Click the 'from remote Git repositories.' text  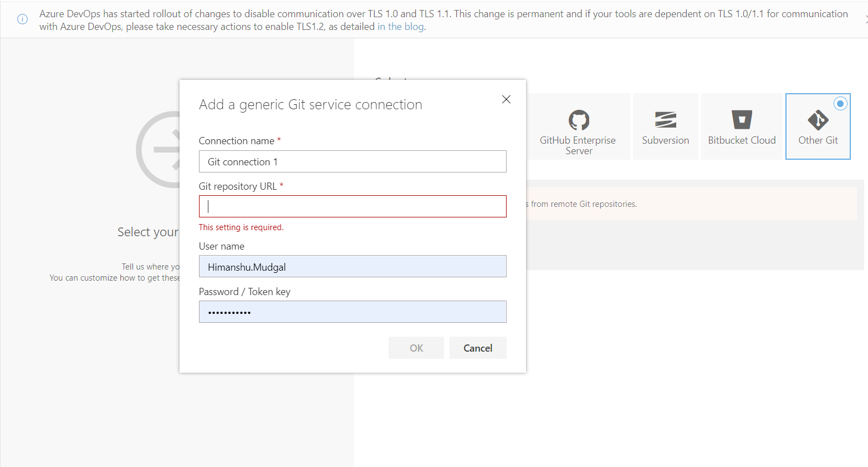(x=584, y=204)
